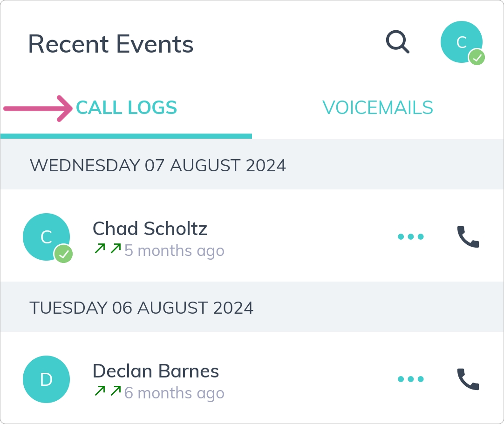Click Chad Scholtz's contact avatar
This screenshot has width=504, height=424.
(46, 236)
